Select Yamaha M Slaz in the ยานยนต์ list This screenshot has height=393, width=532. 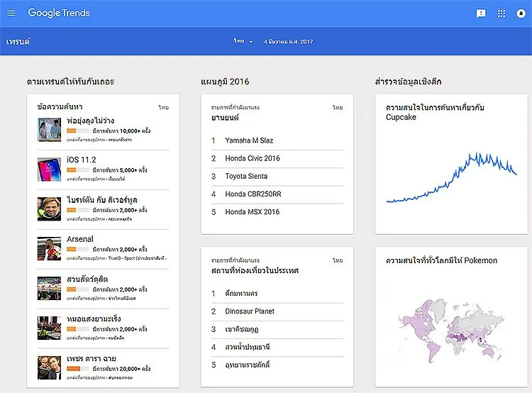(x=248, y=140)
